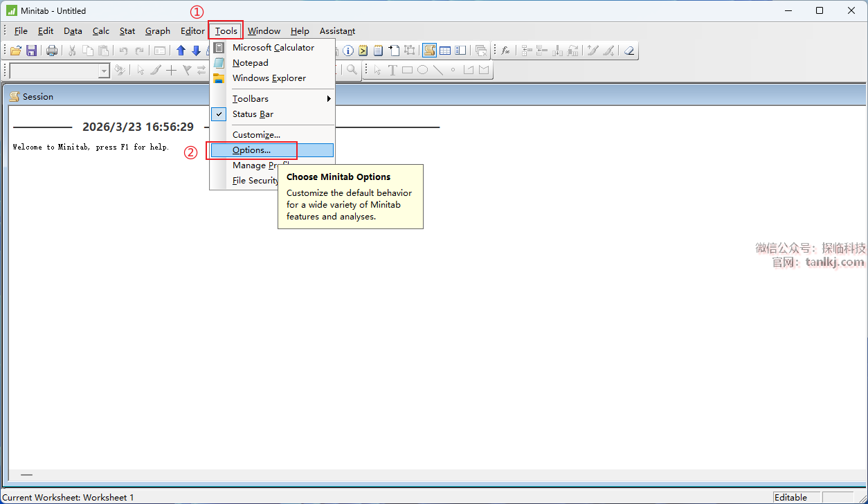Select Options... in the Tools menu
Image resolution: width=868 pixels, height=504 pixels.
(252, 150)
